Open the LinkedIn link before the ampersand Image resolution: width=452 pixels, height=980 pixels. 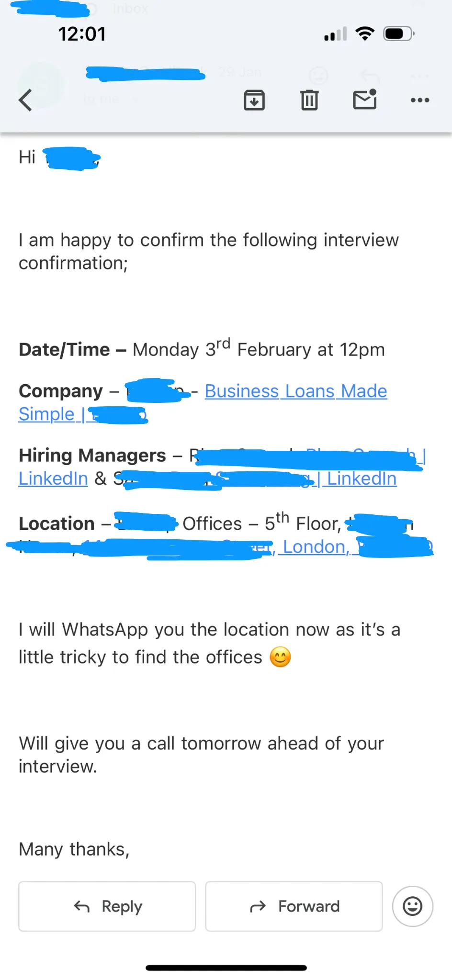(x=53, y=478)
